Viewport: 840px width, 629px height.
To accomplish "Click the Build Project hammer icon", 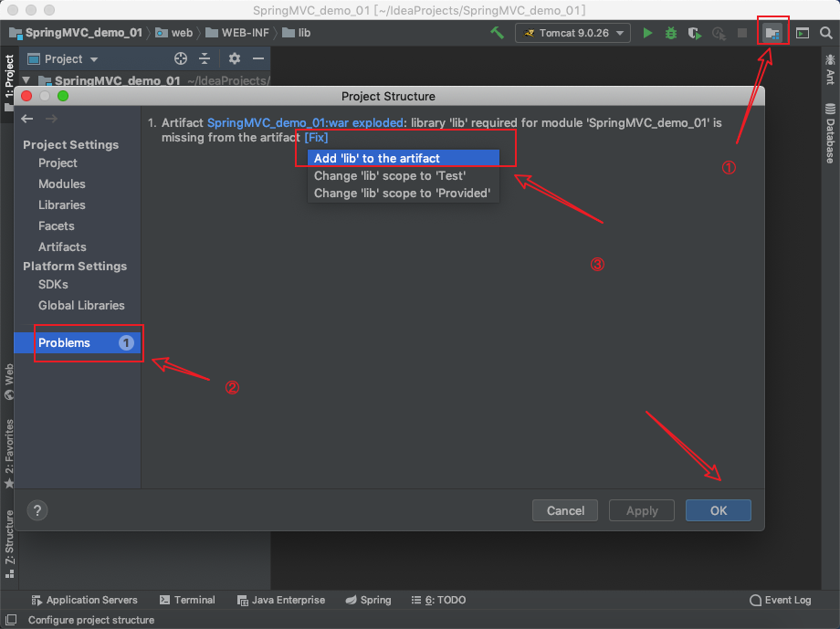I will (x=497, y=33).
